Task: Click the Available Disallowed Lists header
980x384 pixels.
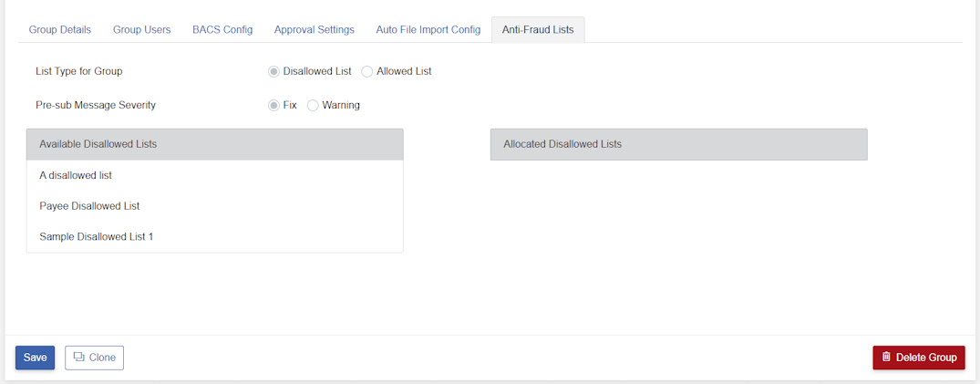Action: tap(214, 144)
